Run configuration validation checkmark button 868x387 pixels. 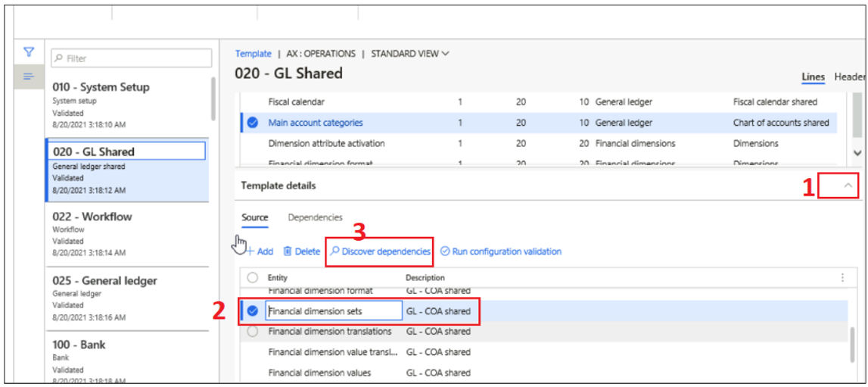pos(501,251)
